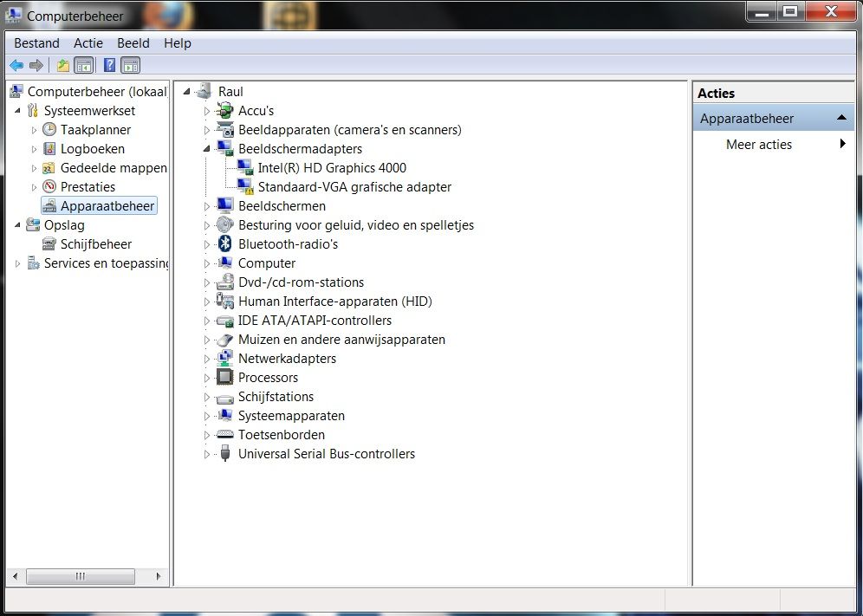This screenshot has height=616, width=863.
Task: Select IDE ATA/ATAPI-controllers category
Action: click(315, 321)
